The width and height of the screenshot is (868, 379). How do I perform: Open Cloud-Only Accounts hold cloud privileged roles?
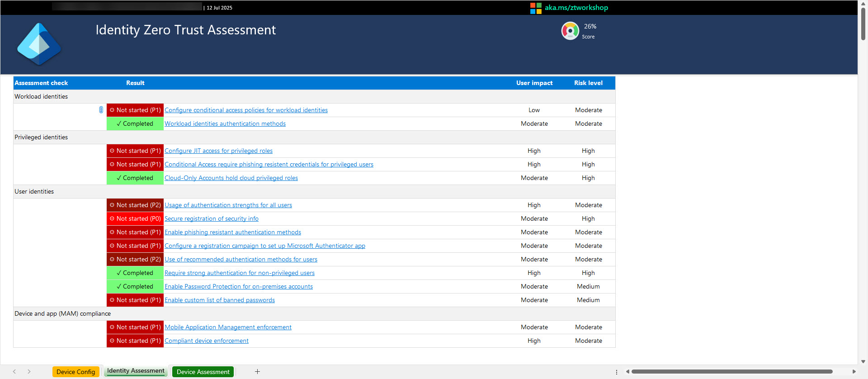point(231,178)
